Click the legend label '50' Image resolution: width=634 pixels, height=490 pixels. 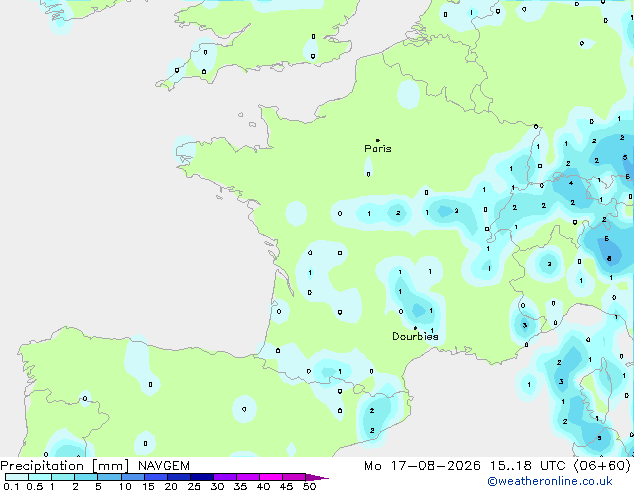coord(309,486)
